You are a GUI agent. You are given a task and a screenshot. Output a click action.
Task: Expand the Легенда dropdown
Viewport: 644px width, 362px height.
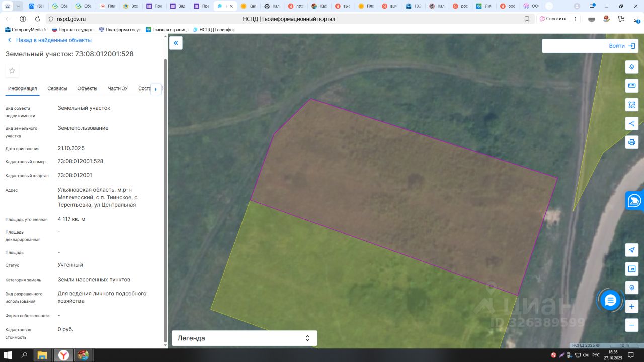(244, 338)
